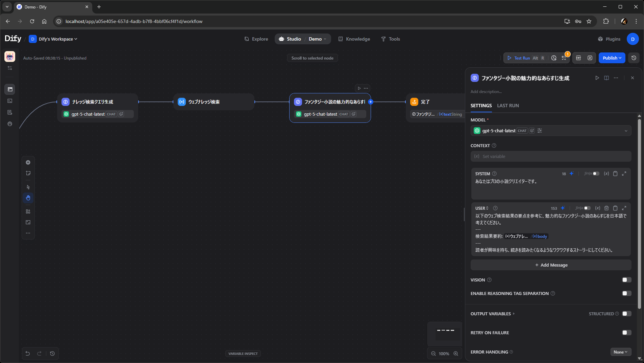Click the add node plus icon

pos(28,162)
